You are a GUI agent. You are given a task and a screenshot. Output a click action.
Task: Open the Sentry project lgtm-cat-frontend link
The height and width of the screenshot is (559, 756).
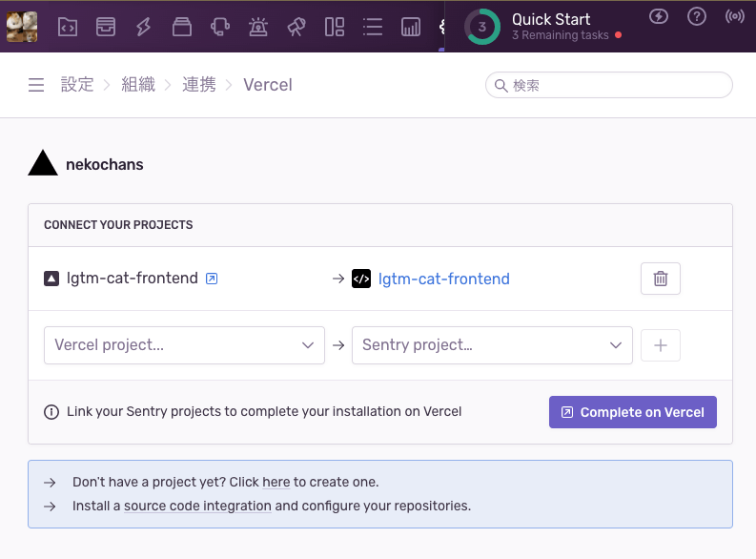click(443, 279)
